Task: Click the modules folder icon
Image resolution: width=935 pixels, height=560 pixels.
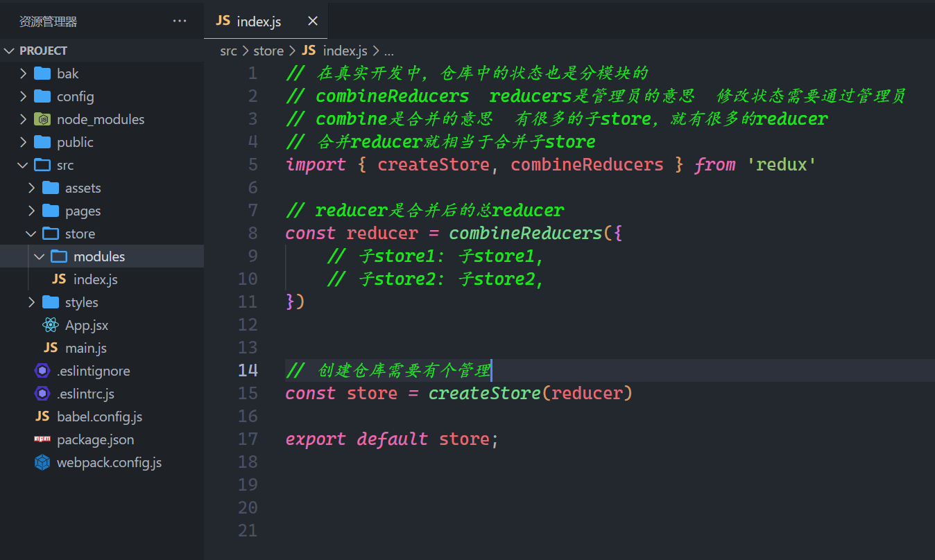Action: coord(59,256)
